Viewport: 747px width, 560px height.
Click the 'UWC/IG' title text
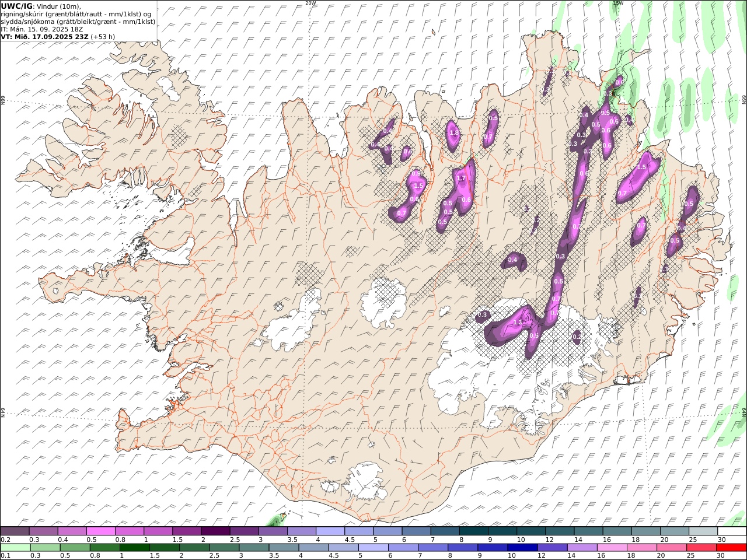click(16, 6)
